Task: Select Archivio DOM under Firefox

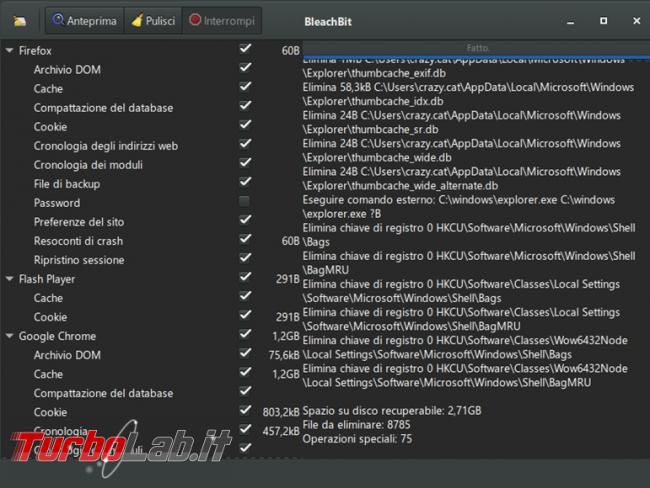Action: (x=67, y=70)
